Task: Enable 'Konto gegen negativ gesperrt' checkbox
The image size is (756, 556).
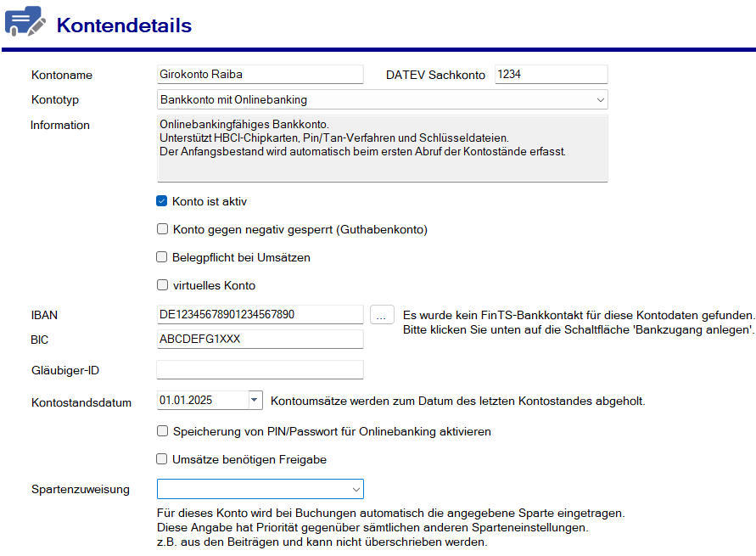Action: [162, 229]
